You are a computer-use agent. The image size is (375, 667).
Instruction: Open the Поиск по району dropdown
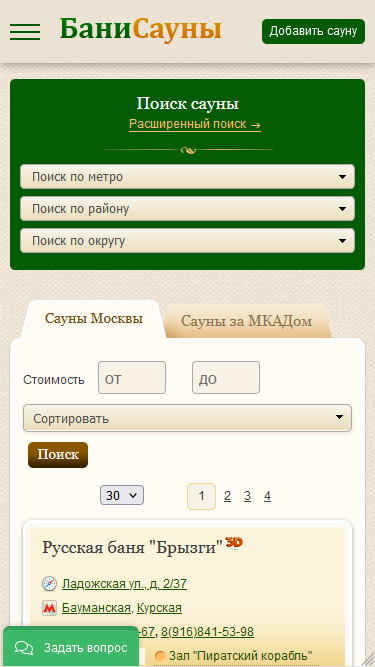188,209
